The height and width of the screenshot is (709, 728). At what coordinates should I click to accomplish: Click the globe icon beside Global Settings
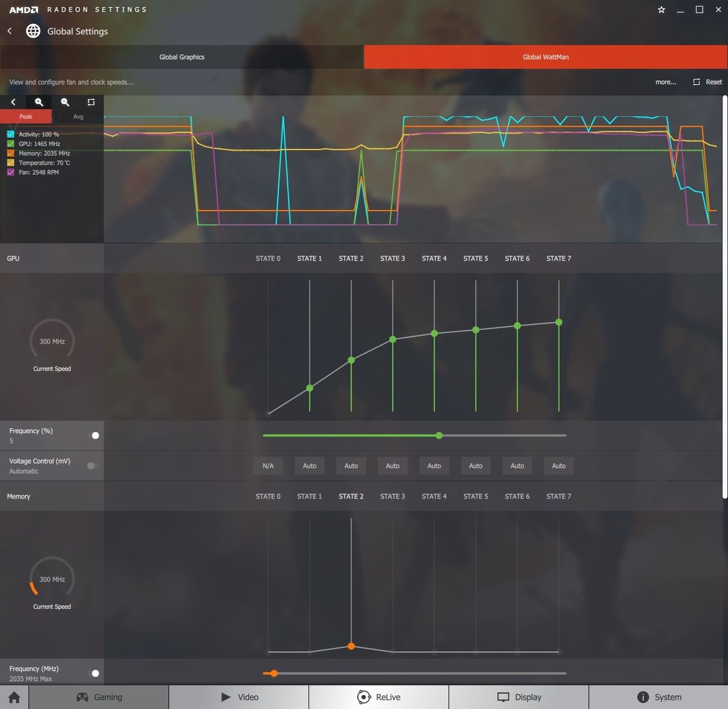[33, 31]
